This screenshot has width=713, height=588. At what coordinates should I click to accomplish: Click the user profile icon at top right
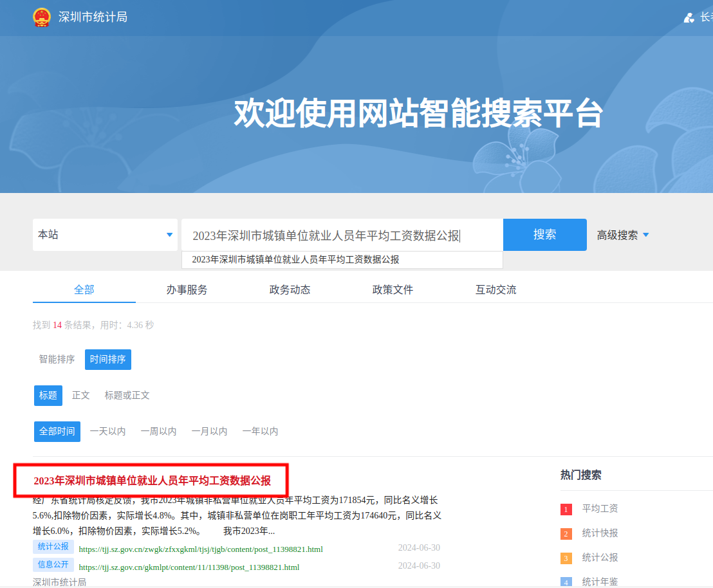pyautogui.click(x=689, y=18)
